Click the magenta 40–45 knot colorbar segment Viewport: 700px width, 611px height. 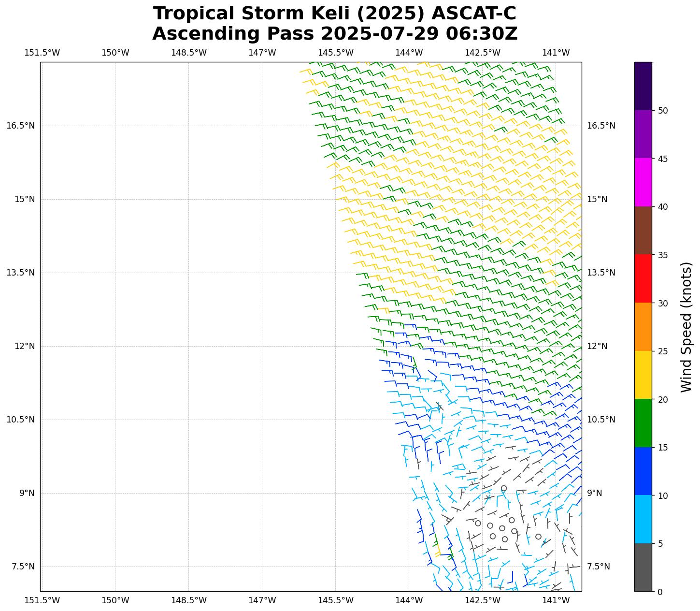click(643, 182)
